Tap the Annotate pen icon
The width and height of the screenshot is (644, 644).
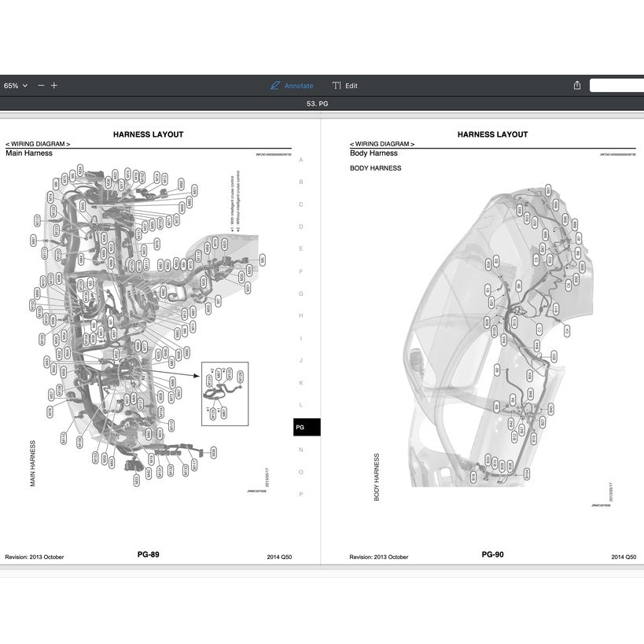click(x=274, y=85)
